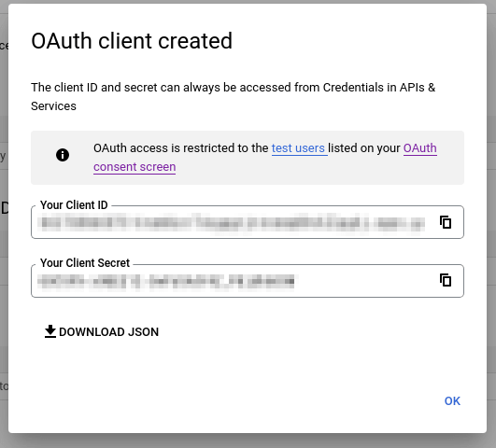This screenshot has width=496, height=448.
Task: Copy the Client ID to clipboard
Action: tap(446, 222)
